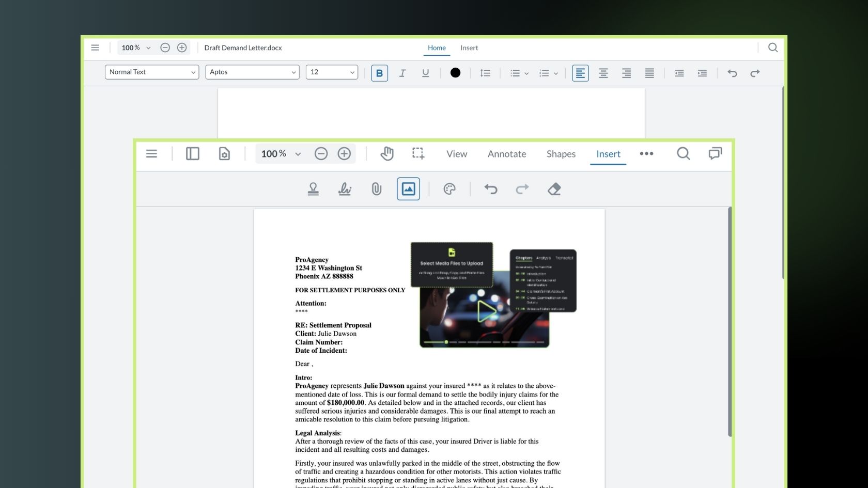Toggle the comments panel
This screenshot has width=868, height=488.
click(x=715, y=153)
